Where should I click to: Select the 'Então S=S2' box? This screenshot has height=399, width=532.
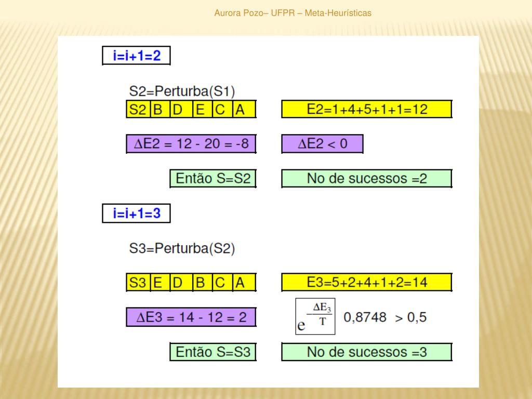tap(213, 179)
